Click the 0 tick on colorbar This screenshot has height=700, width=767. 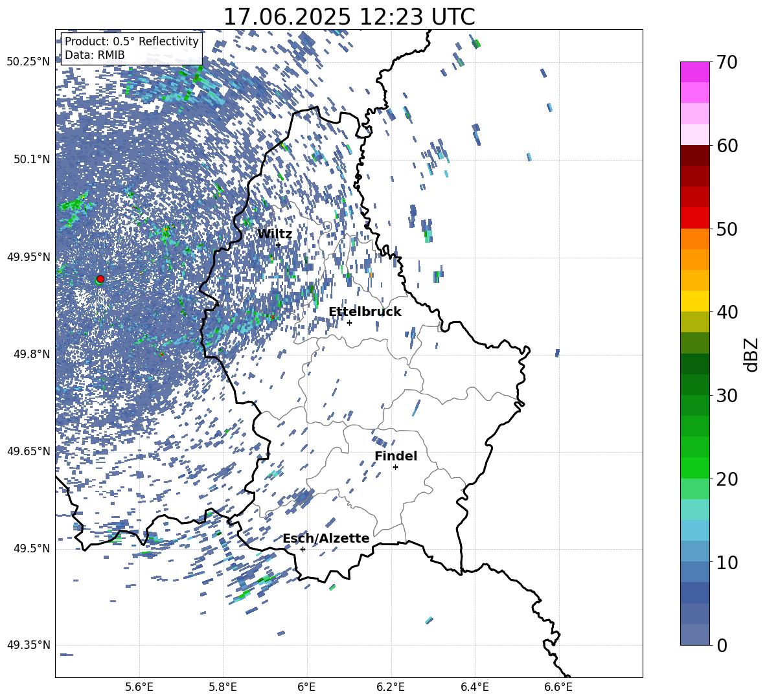[722, 646]
